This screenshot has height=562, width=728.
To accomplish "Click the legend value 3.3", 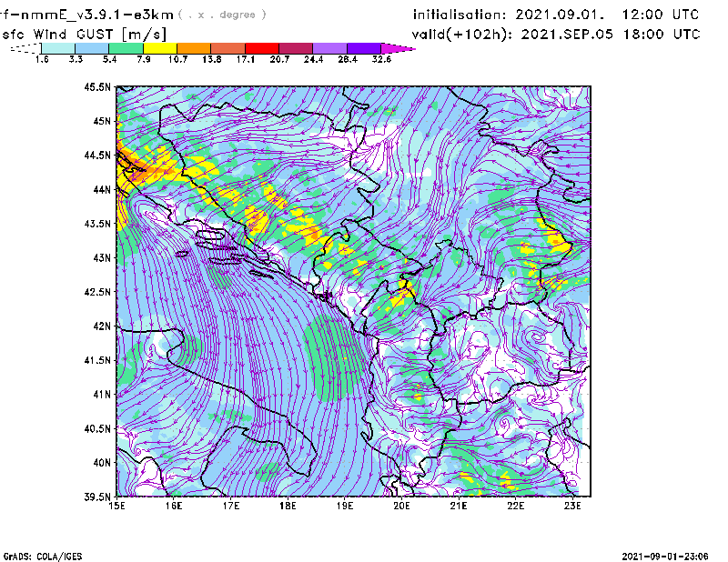I will click(x=76, y=59).
